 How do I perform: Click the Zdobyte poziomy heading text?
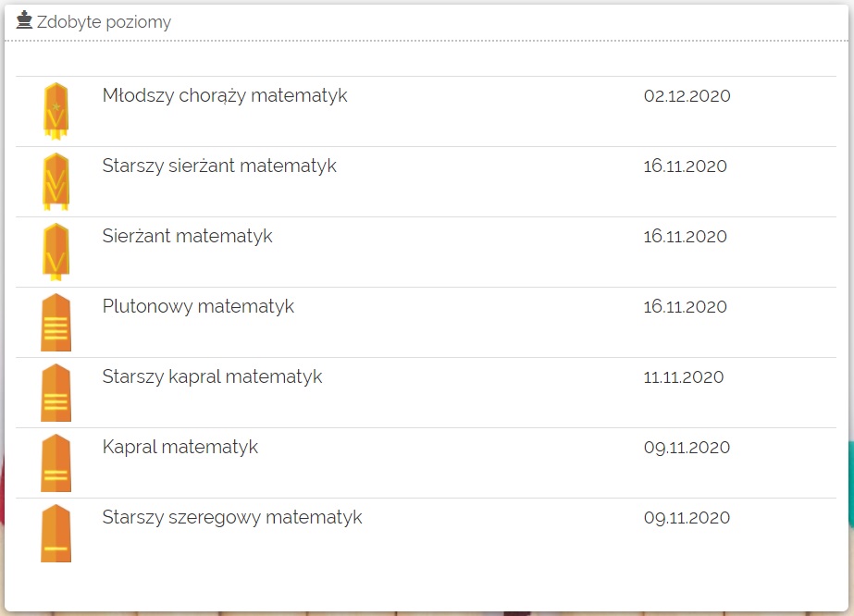coord(104,22)
